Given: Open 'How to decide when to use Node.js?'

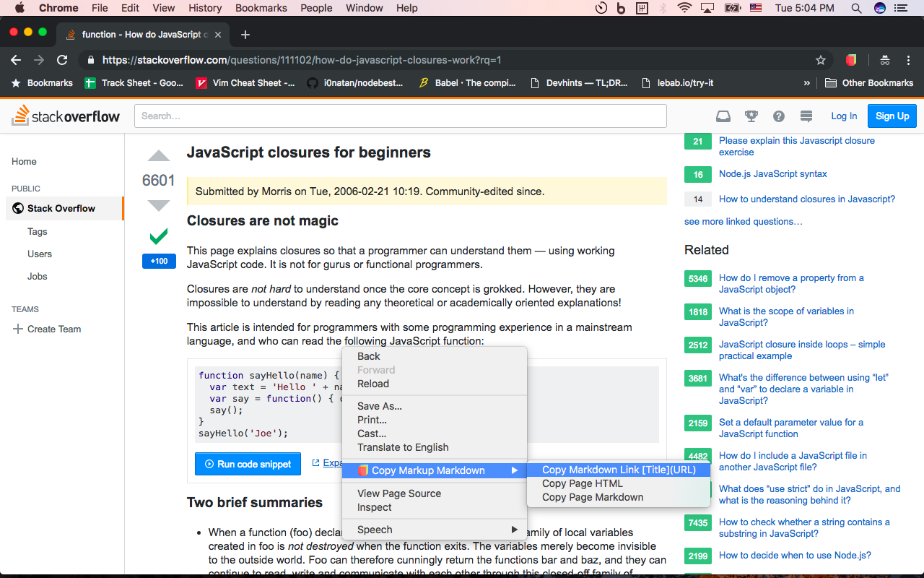Looking at the screenshot, I should (x=795, y=556).
